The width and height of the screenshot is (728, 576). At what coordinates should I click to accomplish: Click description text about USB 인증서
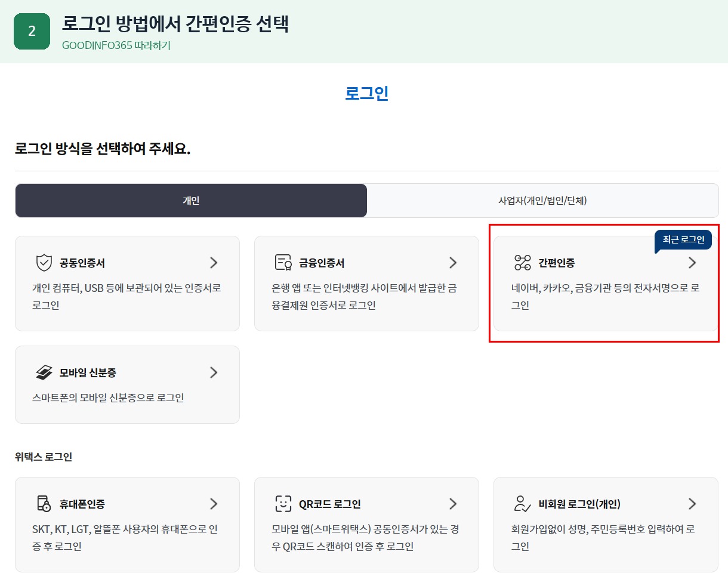click(x=127, y=297)
